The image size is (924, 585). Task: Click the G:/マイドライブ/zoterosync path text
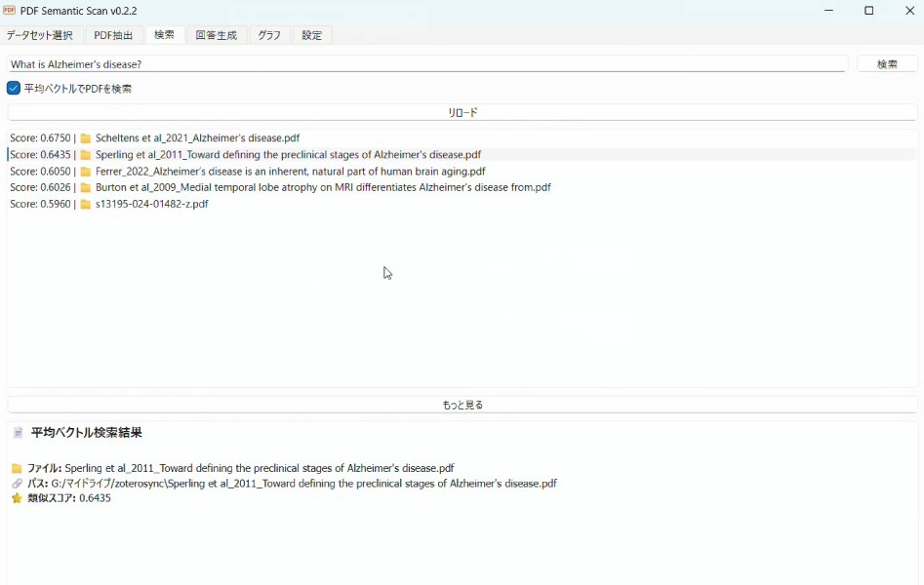pos(304,484)
